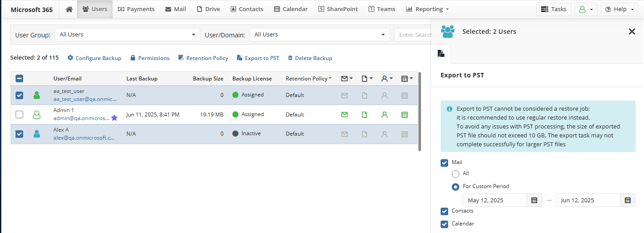Uncheck the Mail export checkbox
The image size is (644, 233).
pyautogui.click(x=444, y=163)
